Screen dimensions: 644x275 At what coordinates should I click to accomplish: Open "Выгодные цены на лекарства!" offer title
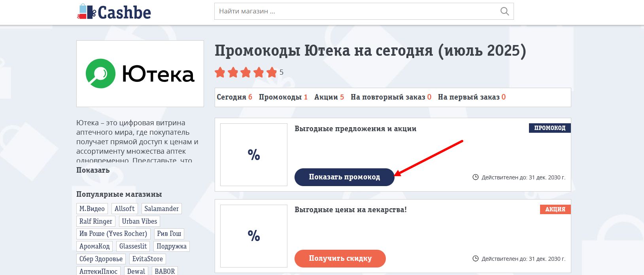[x=351, y=210]
